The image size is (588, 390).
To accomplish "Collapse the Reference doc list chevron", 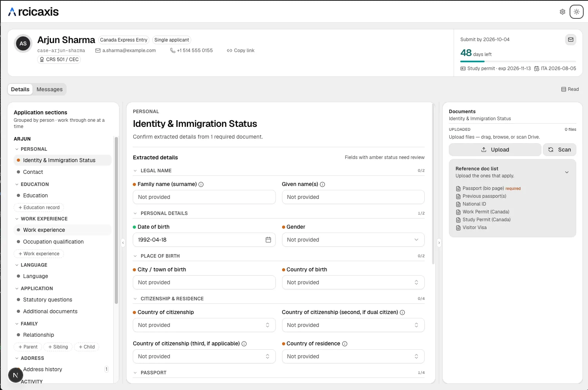I will 566,172.
